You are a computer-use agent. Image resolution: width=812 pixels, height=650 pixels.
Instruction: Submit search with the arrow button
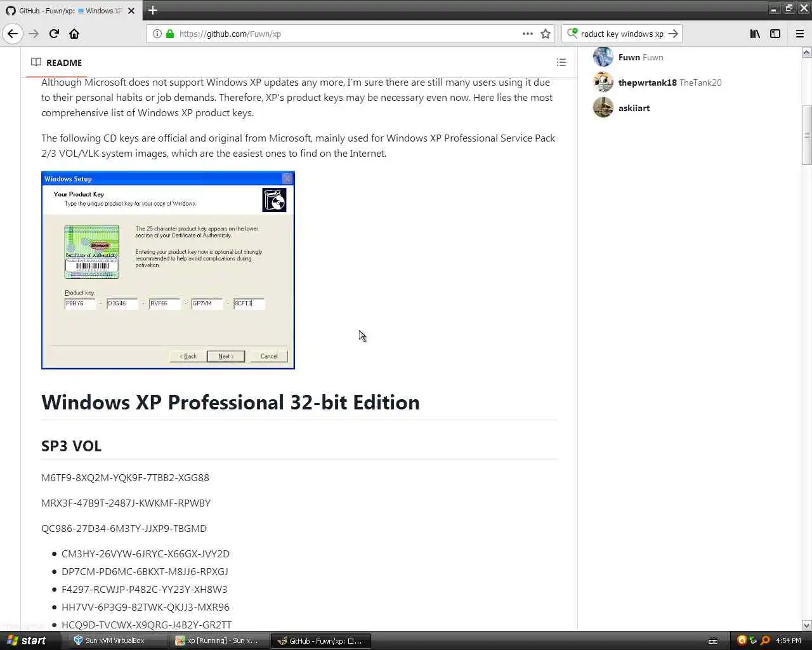coord(673,34)
